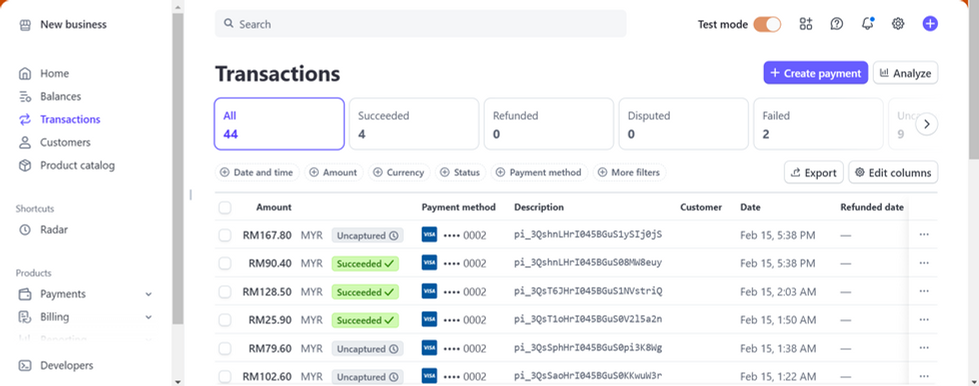The height and width of the screenshot is (386, 979).
Task: Select the All transactions tab
Action: (279, 124)
